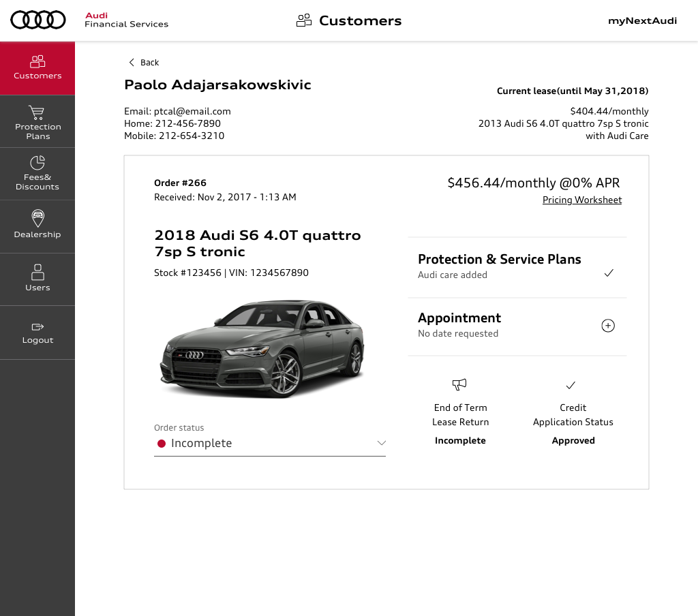Click the Customers page heading text
Screen dimensions: 698x616
(360, 20)
